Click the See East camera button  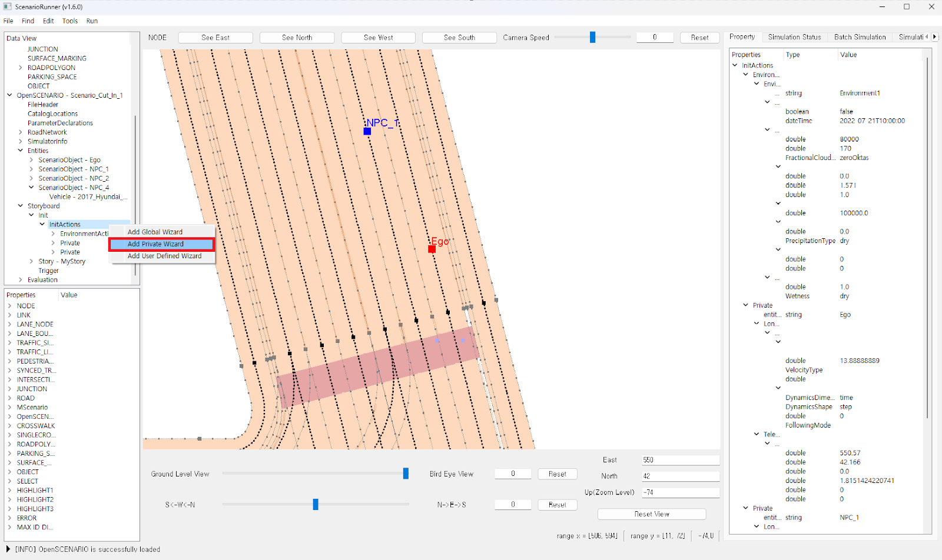pos(215,38)
